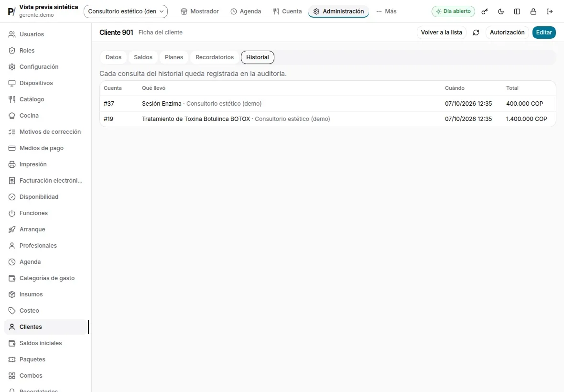Image resolution: width=564 pixels, height=392 pixels.
Task: Click the Editar button
Action: point(544,33)
